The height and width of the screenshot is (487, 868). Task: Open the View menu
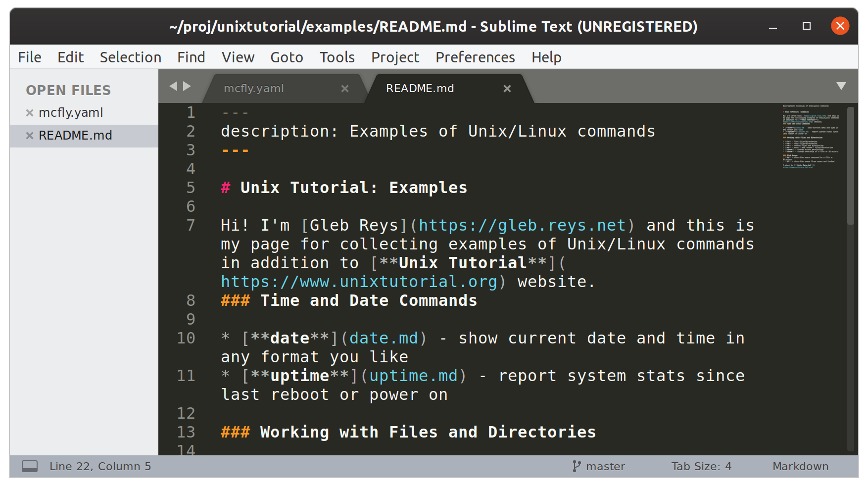[238, 57]
